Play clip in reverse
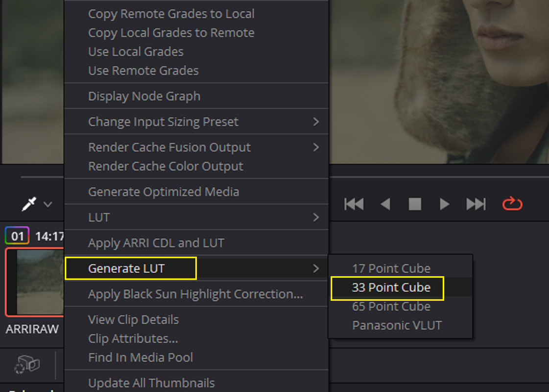 (x=385, y=204)
